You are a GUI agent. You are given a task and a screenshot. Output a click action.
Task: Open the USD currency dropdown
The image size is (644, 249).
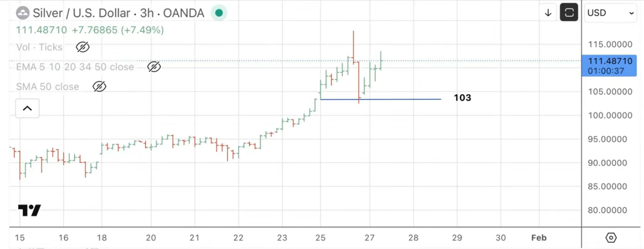611,13
